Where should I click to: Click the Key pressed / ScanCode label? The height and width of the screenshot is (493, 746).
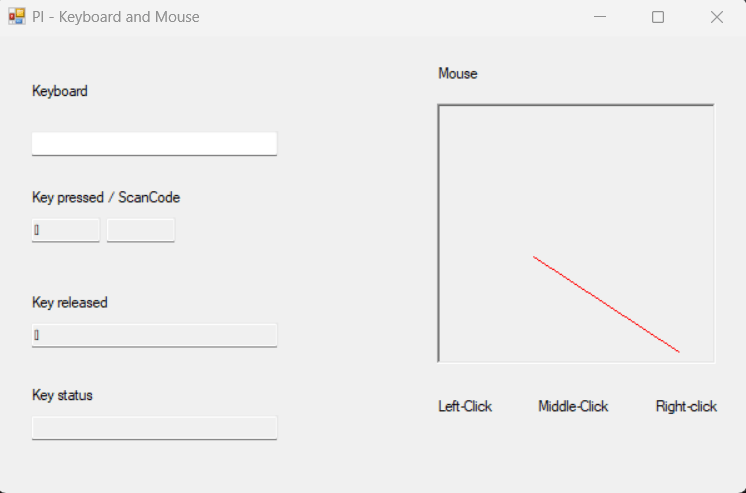click(106, 197)
